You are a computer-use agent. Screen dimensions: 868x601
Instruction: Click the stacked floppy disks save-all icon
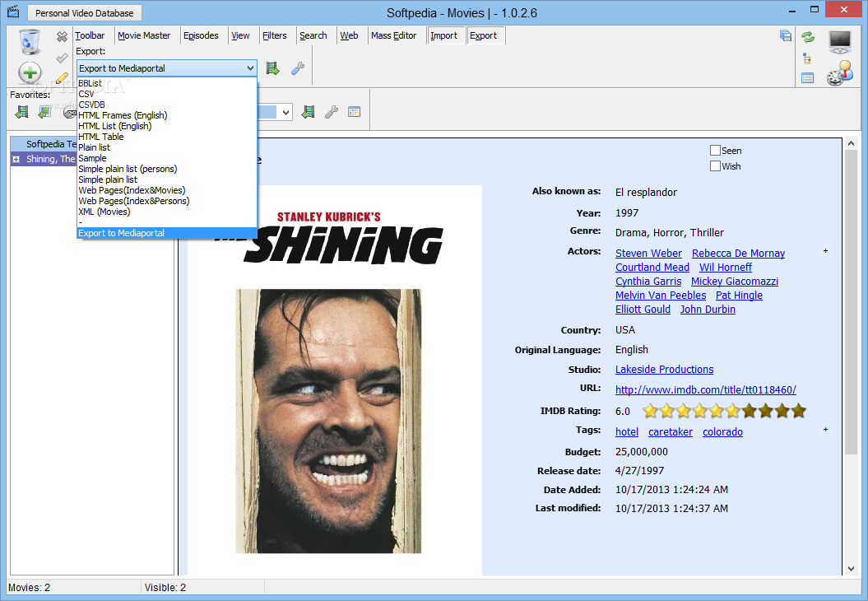click(786, 36)
